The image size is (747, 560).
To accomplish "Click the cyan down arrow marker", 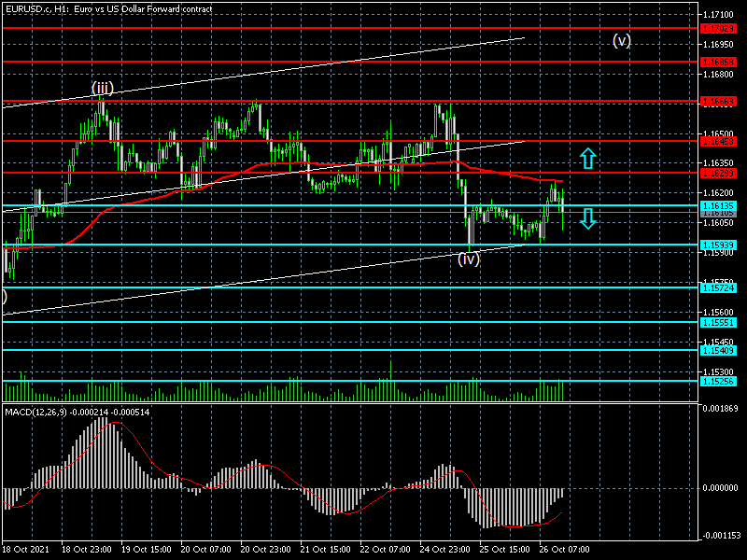I will coord(587,219).
